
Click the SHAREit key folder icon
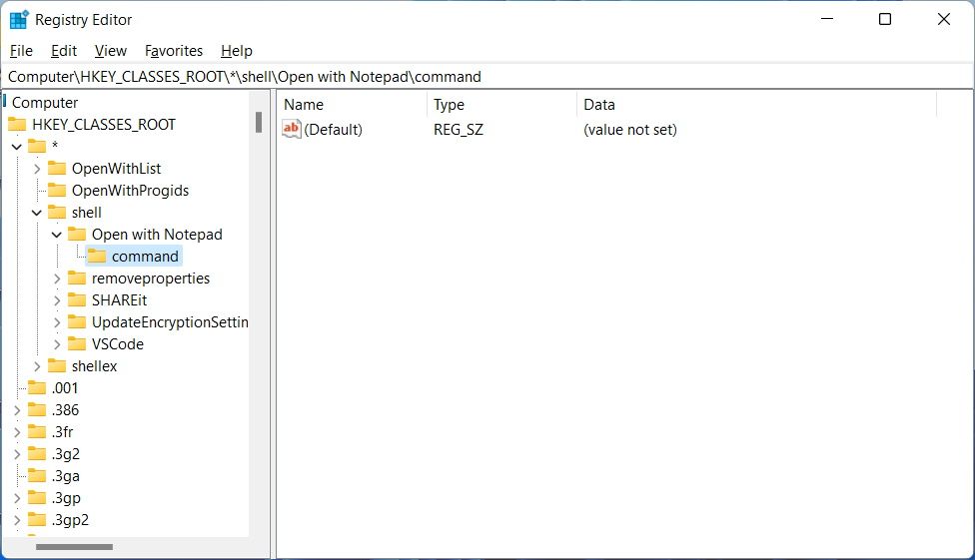(x=77, y=300)
